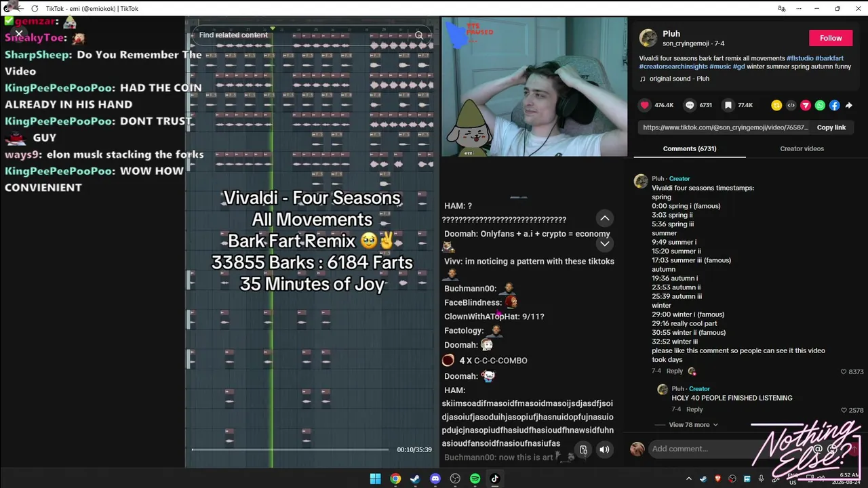
Task: Go to the next video
Action: (605, 243)
